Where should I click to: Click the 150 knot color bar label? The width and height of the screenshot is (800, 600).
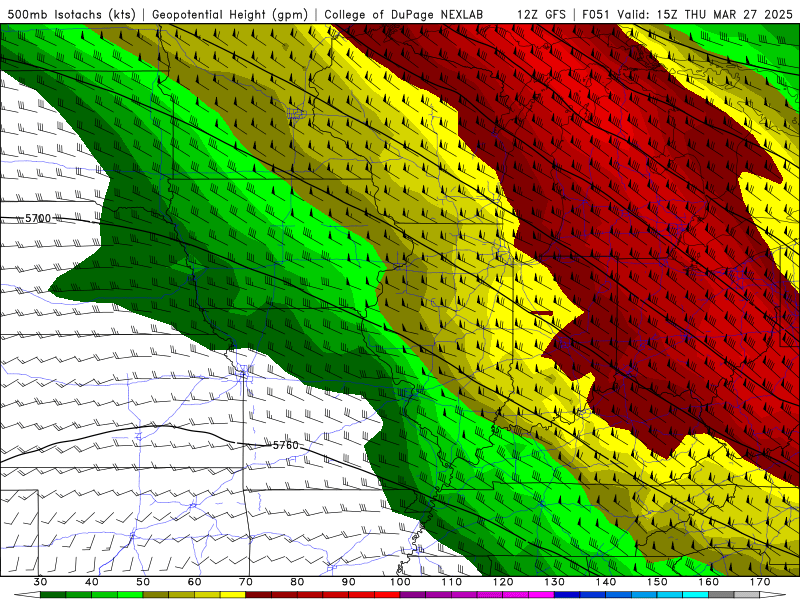[x=657, y=582]
